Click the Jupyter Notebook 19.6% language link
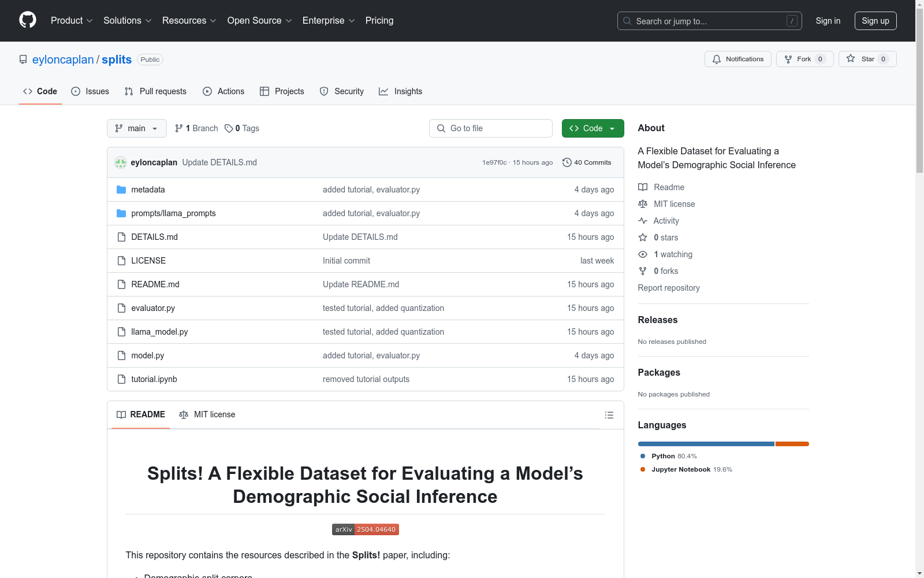Screen dimensions: 924x578 pos(686,469)
